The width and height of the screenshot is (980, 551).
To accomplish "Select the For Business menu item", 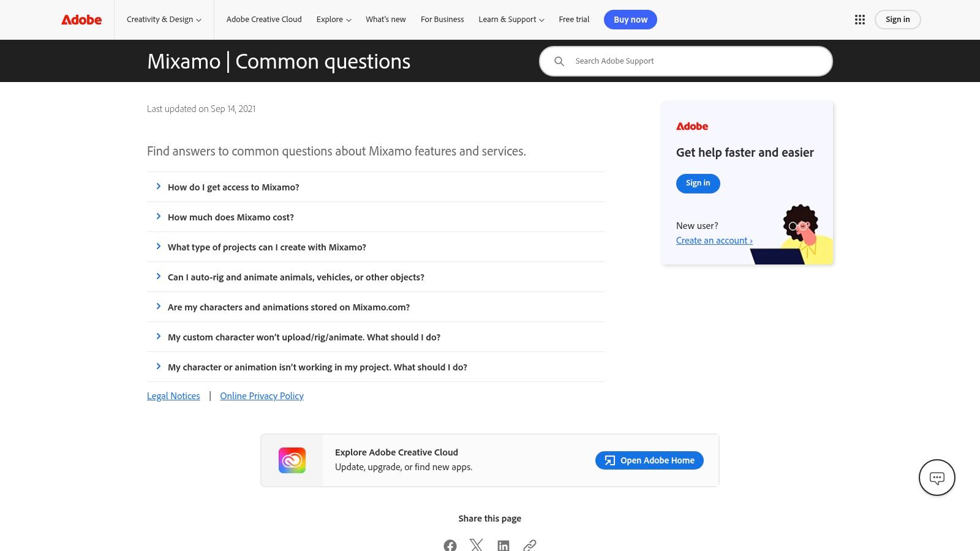I will click(442, 20).
